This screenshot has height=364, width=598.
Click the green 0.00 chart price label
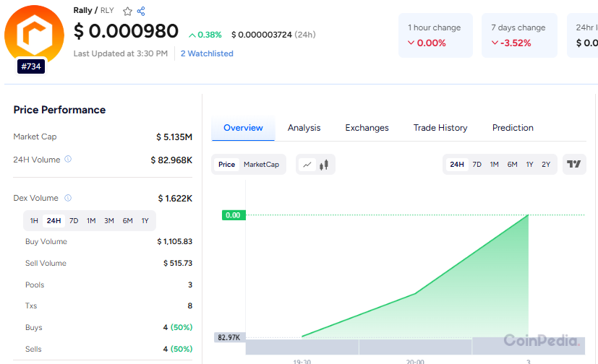click(234, 215)
